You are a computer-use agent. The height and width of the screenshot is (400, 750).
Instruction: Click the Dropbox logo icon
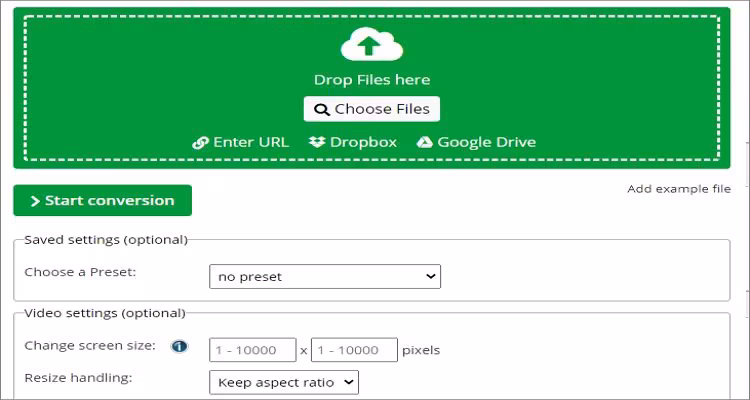tap(317, 142)
